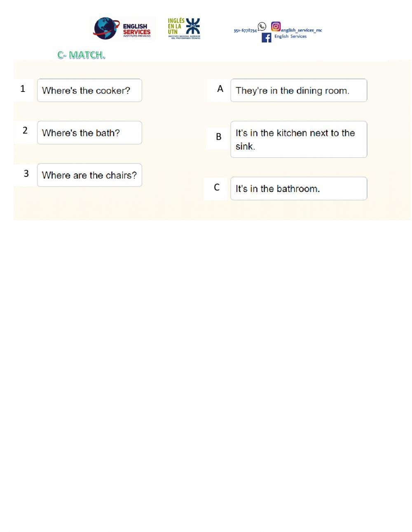This screenshot has height=532, width=412.
Task: Click the letter A label
Action: click(220, 89)
